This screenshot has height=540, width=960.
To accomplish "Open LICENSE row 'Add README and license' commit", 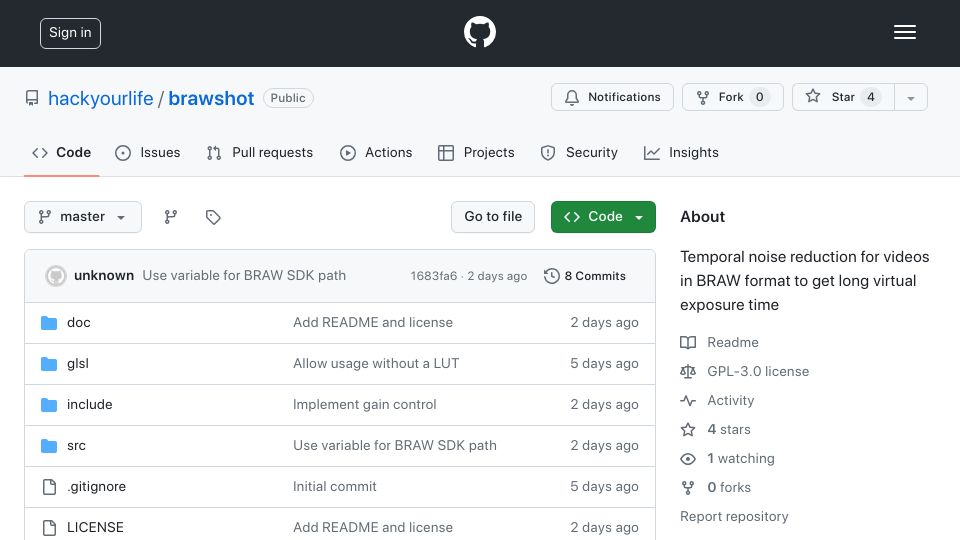I will click(373, 527).
